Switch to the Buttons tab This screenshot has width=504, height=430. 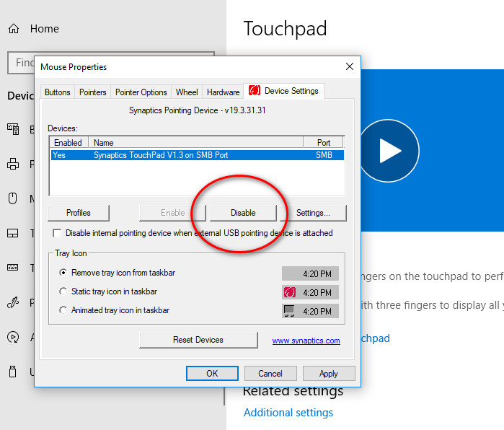58,92
